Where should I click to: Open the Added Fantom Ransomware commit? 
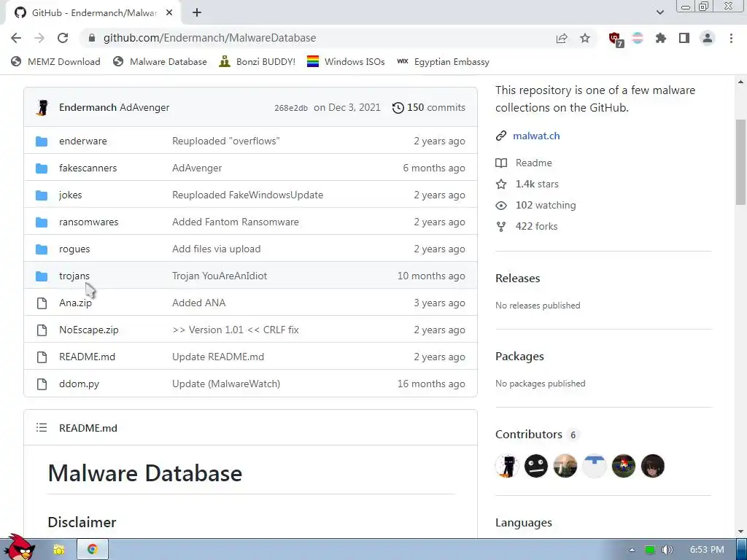point(236,222)
